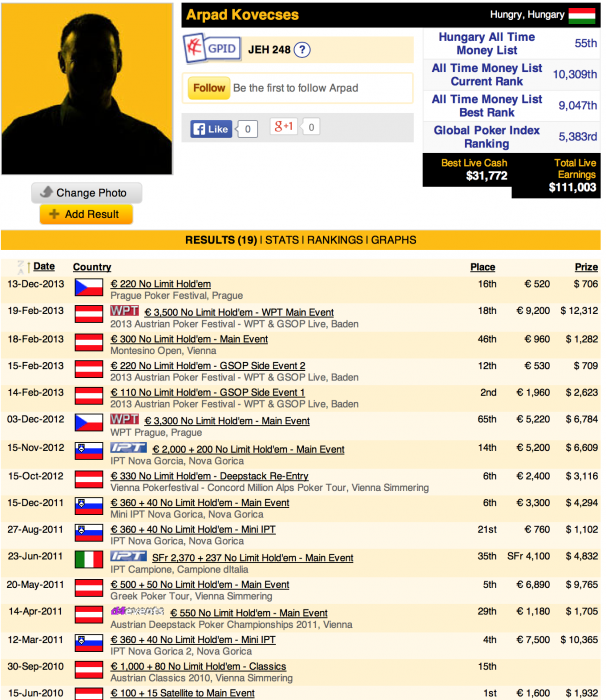This screenshot has height=700, width=606.
Task: Open the Hungary All Time Money List link
Action: (x=486, y=43)
